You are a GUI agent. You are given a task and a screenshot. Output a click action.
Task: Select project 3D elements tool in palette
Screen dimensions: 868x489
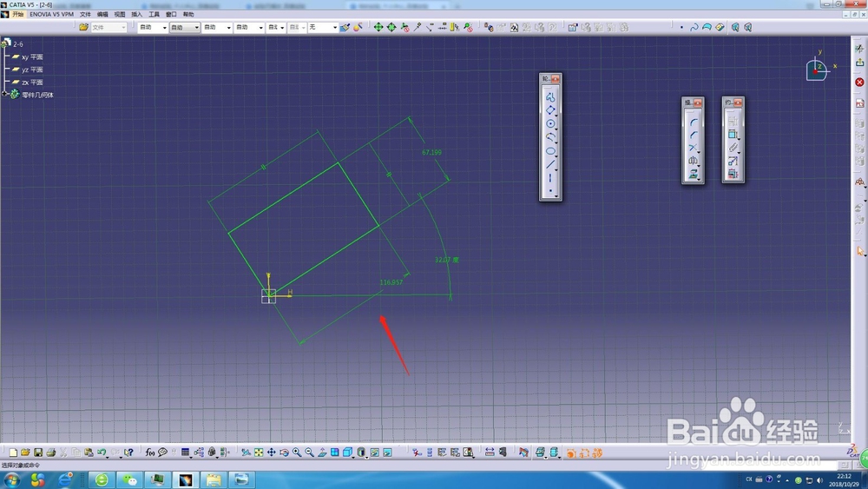(x=693, y=174)
